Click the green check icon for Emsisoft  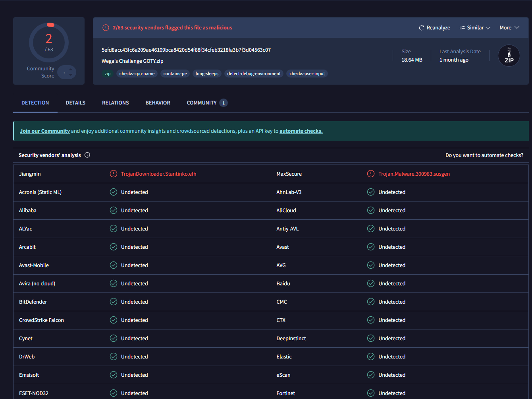click(114, 375)
